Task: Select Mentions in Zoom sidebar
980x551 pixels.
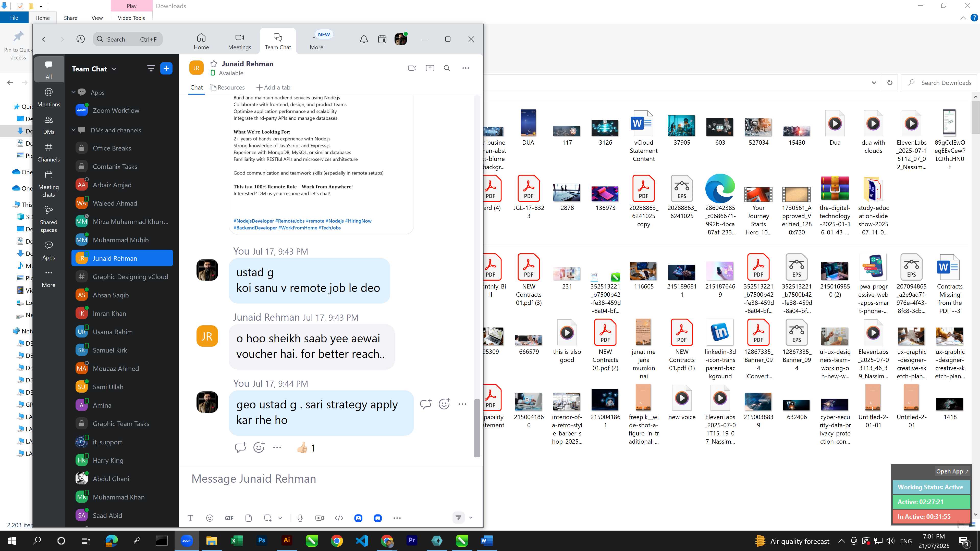Action: coord(49,97)
